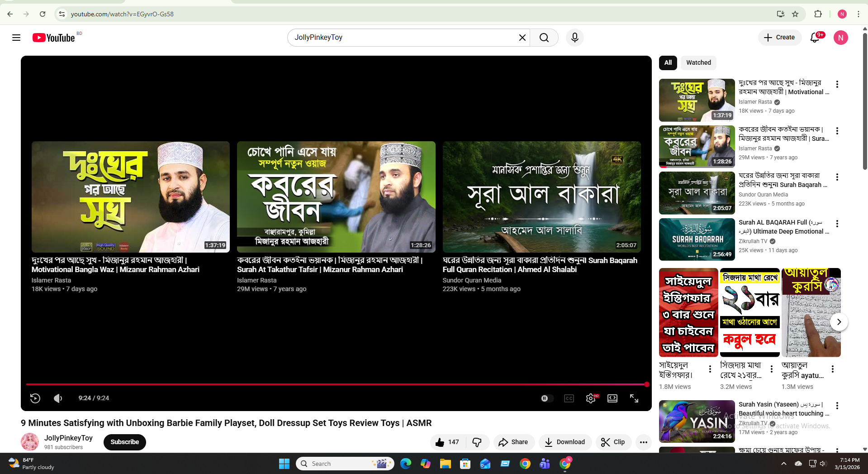Play end-screen video with 1:28:26 duration
The width and height of the screenshot is (868, 474).
pos(336,197)
